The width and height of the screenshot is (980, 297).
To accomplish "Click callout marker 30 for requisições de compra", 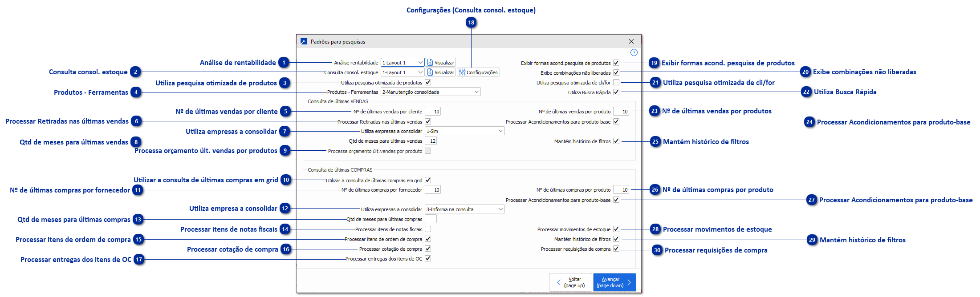I will coord(657,250).
